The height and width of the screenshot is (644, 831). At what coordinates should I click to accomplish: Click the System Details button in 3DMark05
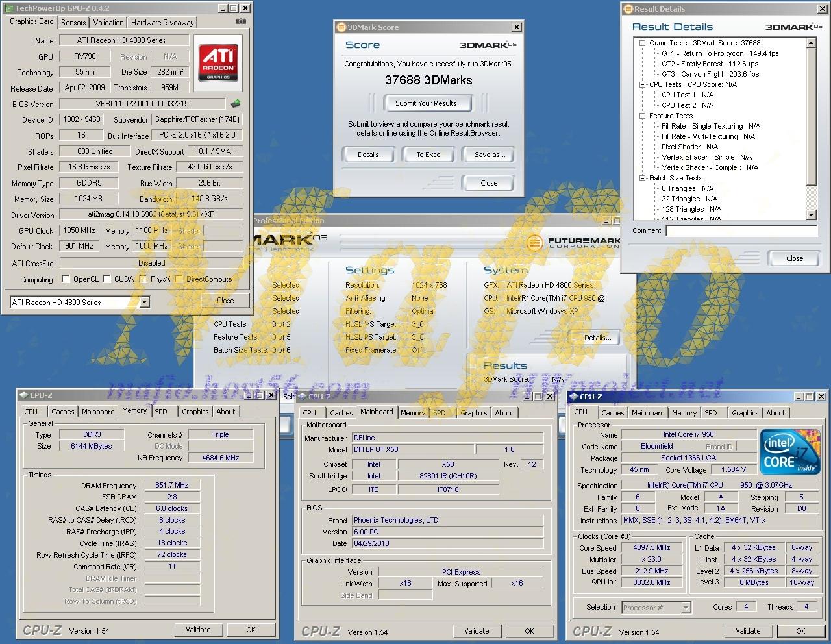click(x=597, y=338)
